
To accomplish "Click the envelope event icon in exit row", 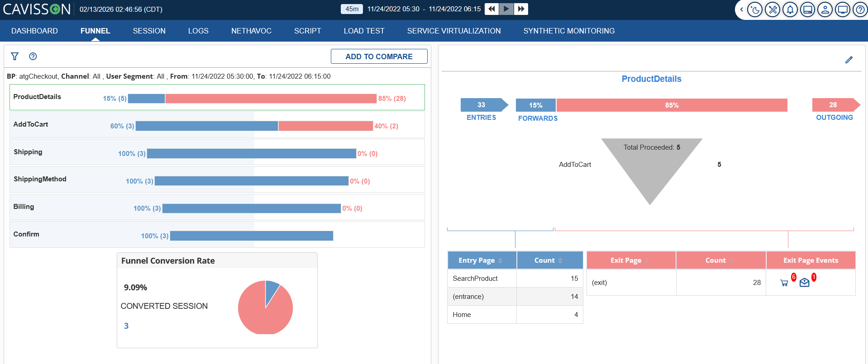I will [804, 283].
